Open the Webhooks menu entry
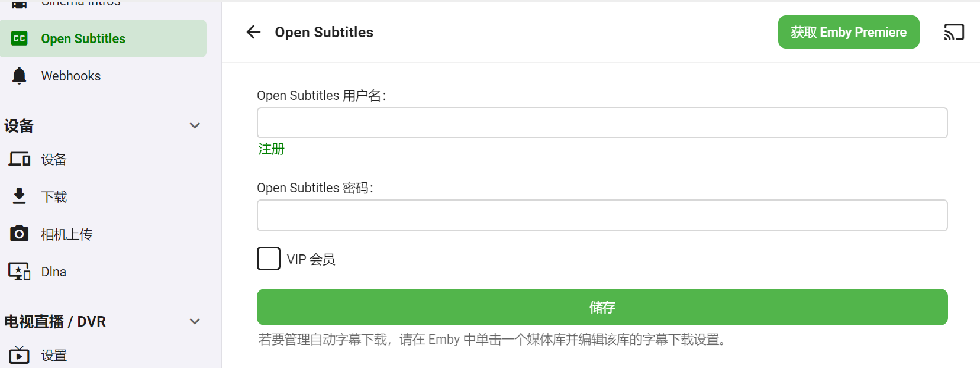Viewport: 980px width, 368px height. coord(70,75)
